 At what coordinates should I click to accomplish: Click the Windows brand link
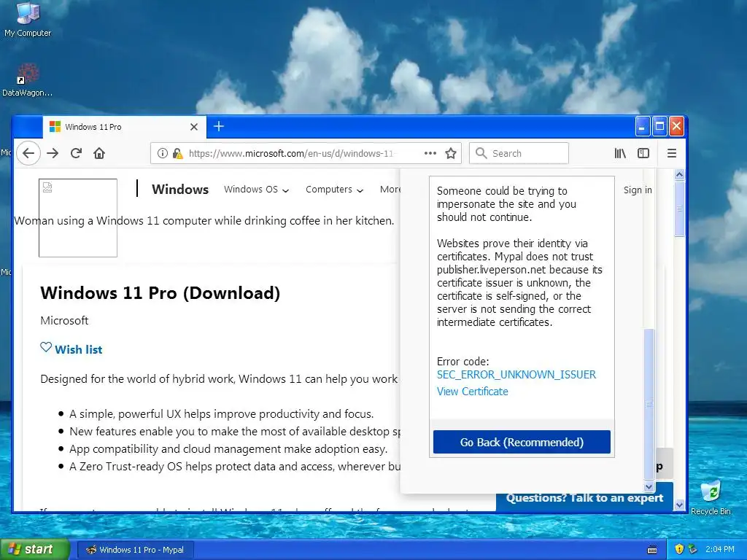pyautogui.click(x=180, y=190)
